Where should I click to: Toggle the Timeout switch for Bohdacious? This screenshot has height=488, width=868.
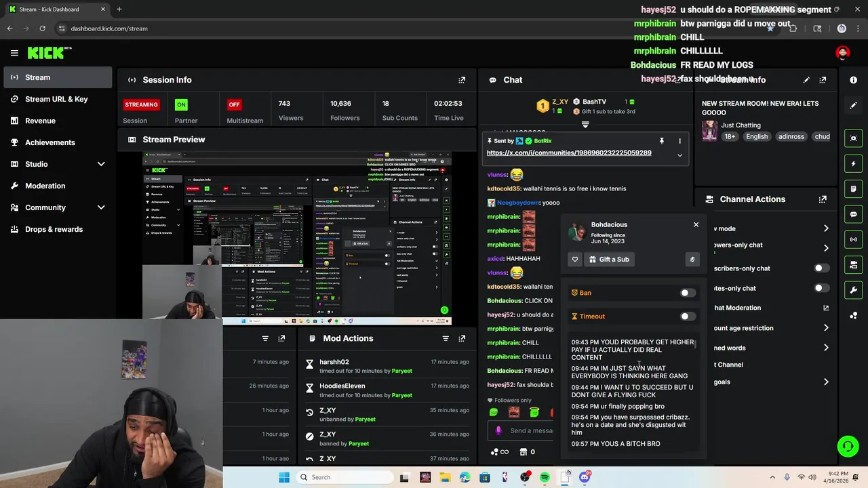688,317
